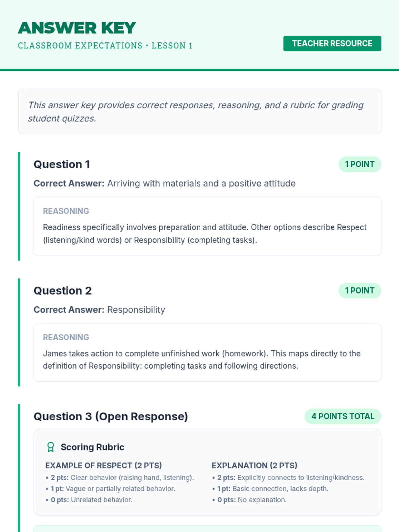
Task: Click the Question 1 heading
Action: tap(62, 164)
